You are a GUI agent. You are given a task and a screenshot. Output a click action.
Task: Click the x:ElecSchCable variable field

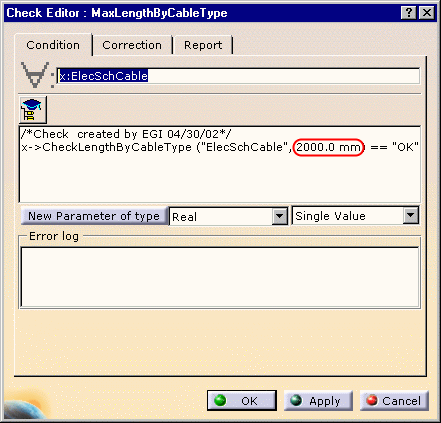238,76
